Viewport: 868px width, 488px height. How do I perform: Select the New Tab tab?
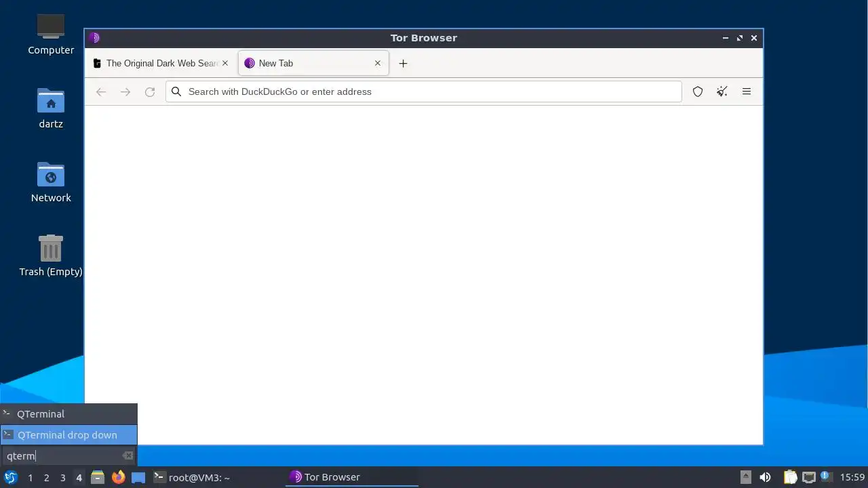(313, 63)
